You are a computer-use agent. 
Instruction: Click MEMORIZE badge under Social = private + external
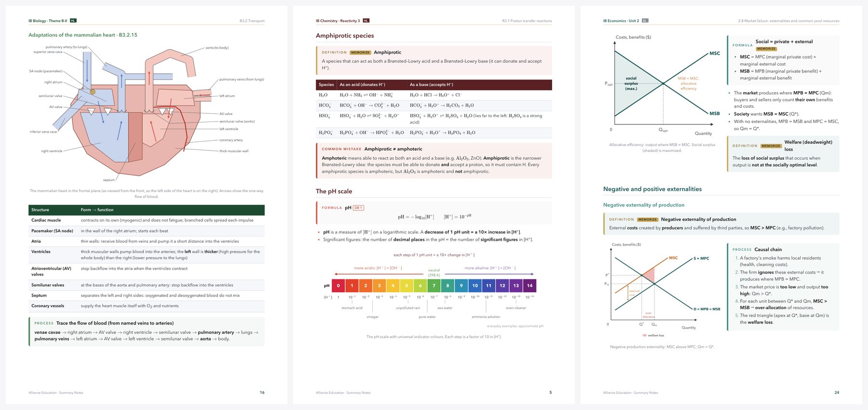[x=766, y=49]
